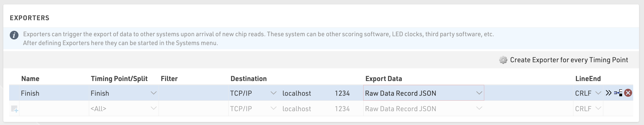Click the info icon in the blue banner

click(14, 35)
